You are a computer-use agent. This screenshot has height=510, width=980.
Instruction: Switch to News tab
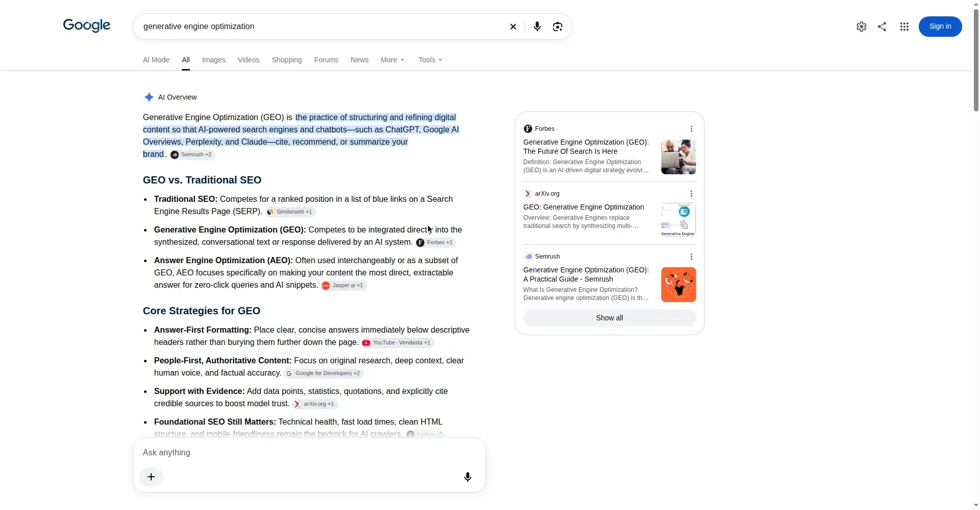(x=360, y=60)
